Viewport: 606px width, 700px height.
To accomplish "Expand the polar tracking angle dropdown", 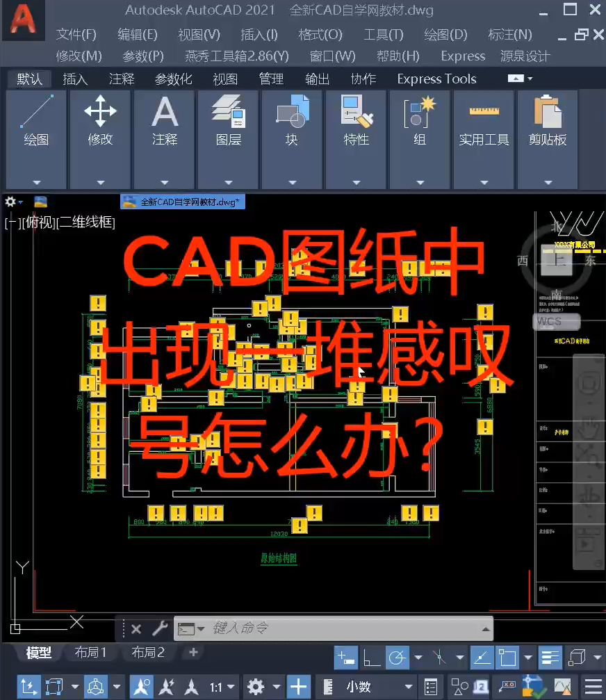I will click(x=418, y=658).
